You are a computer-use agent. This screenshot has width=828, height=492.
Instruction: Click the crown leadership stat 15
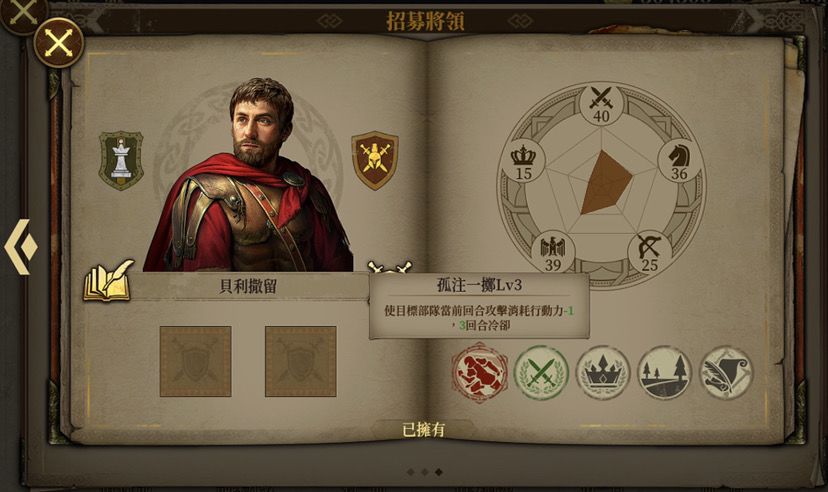(523, 162)
